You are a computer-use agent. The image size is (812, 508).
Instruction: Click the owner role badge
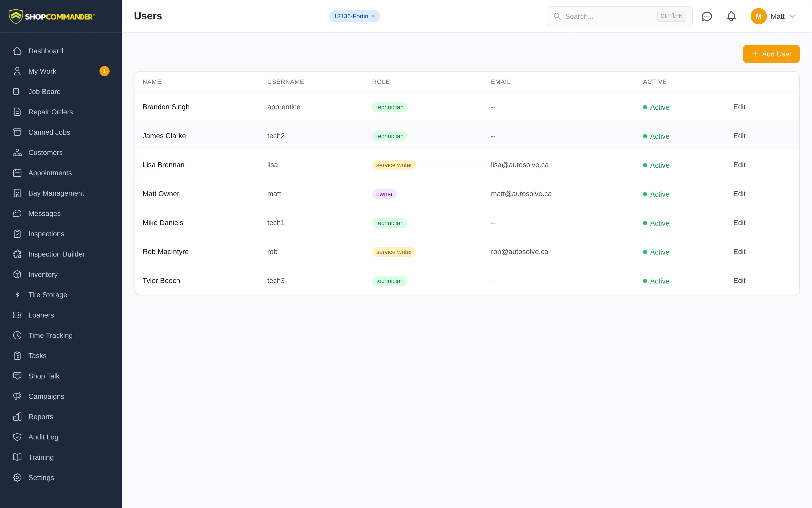pyautogui.click(x=384, y=194)
